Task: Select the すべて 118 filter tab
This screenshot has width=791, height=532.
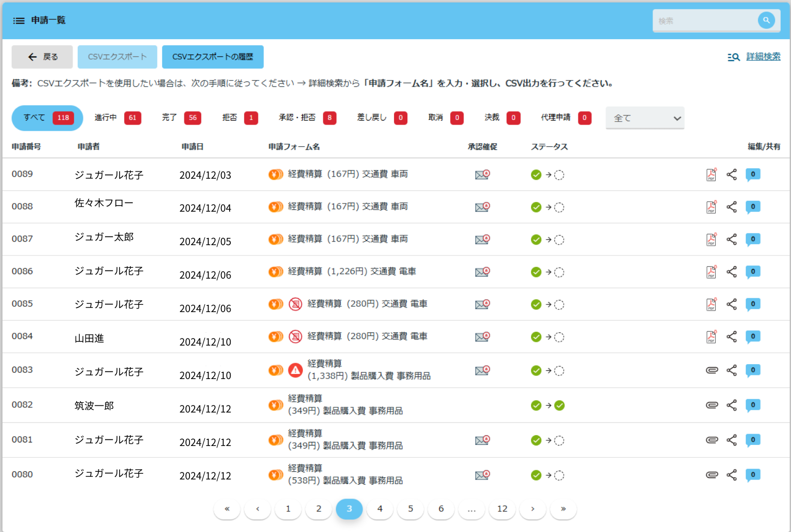Action: pos(47,118)
